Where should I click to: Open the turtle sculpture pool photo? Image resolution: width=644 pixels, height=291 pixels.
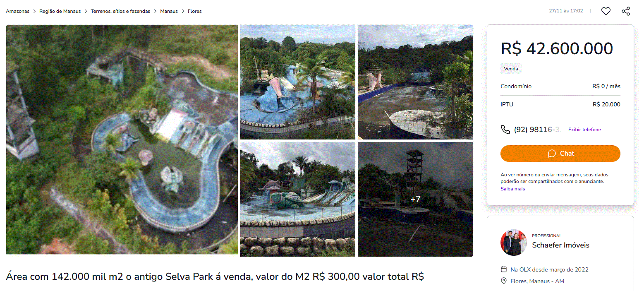tap(298, 199)
